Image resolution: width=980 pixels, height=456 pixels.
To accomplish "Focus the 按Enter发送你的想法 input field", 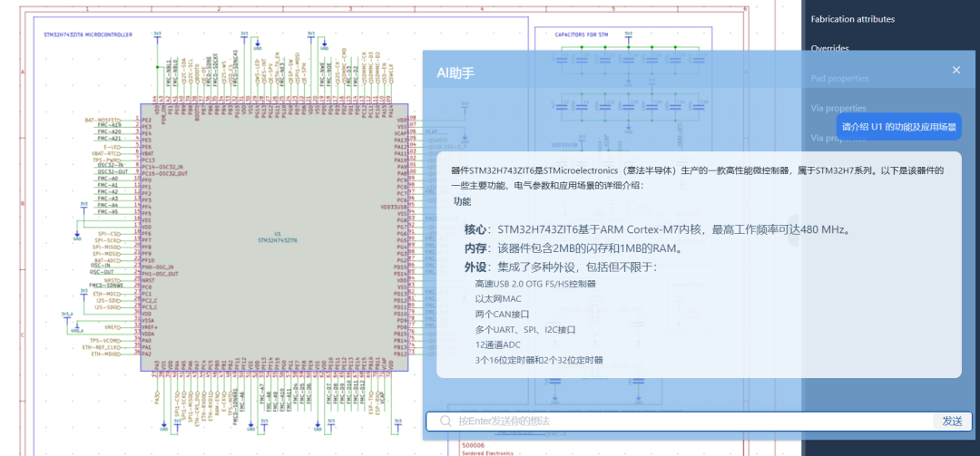I will pos(694,421).
